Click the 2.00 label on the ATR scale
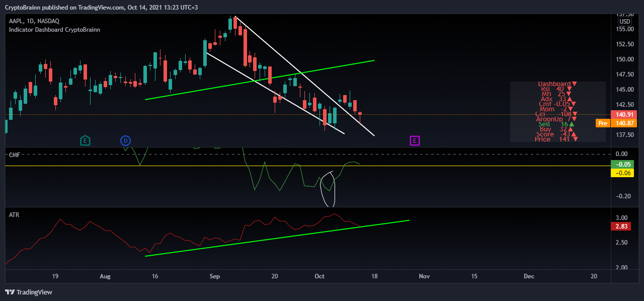Viewport: 644px width, 301px height. (x=622, y=268)
